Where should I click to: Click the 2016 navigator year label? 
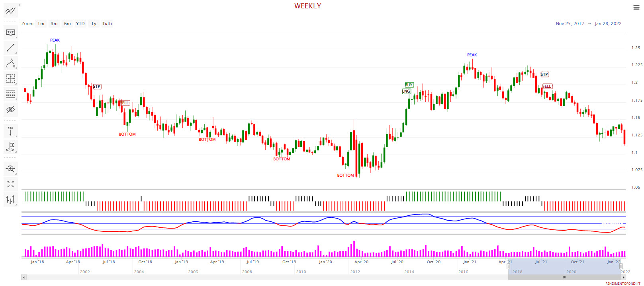pyautogui.click(x=463, y=272)
